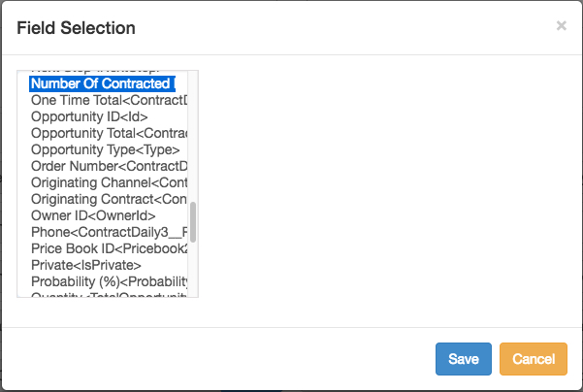This screenshot has height=392, width=583.
Task: Close the dialog with the X icon
Action: (x=561, y=26)
